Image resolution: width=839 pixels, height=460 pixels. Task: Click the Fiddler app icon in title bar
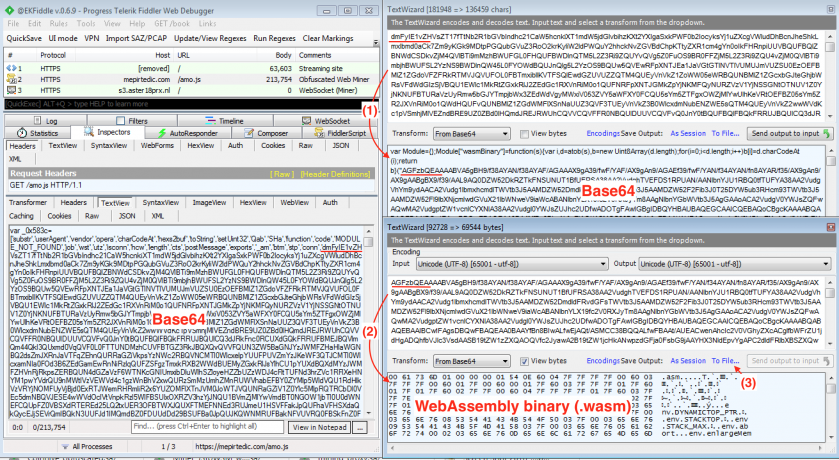coord(10,10)
